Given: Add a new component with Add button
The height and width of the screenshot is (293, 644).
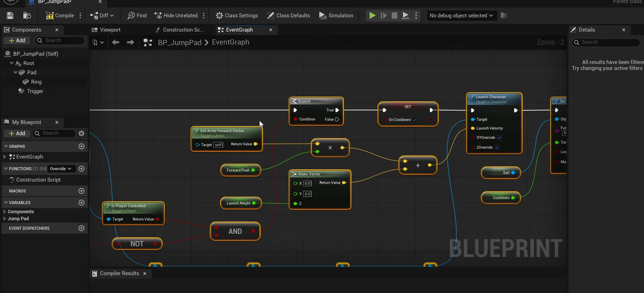Looking at the screenshot, I should (x=17, y=41).
